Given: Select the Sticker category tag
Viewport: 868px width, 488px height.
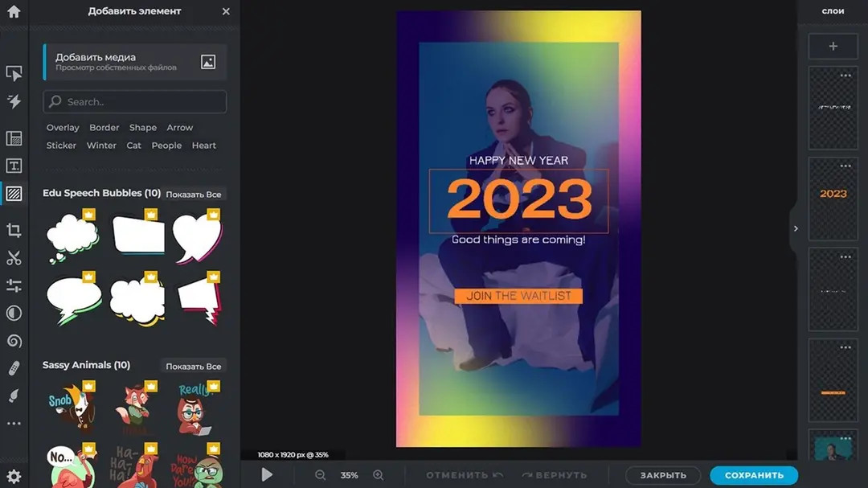Looking at the screenshot, I should [x=61, y=146].
